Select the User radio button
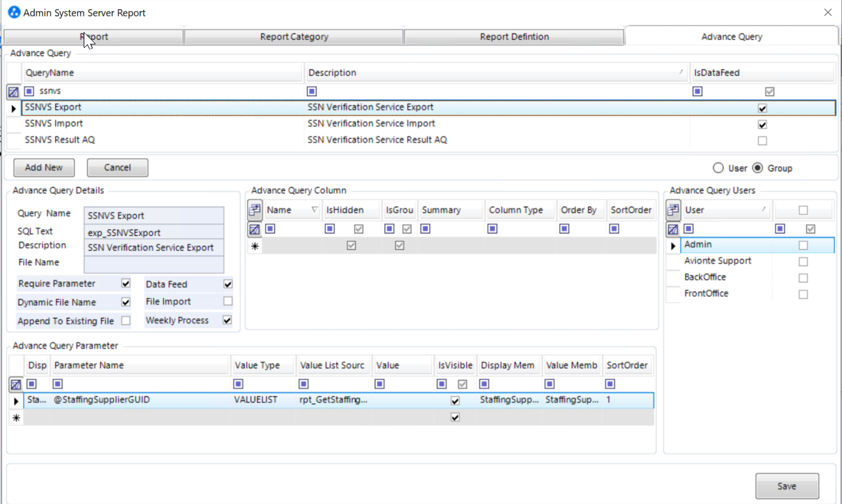The image size is (842, 504). tap(718, 168)
